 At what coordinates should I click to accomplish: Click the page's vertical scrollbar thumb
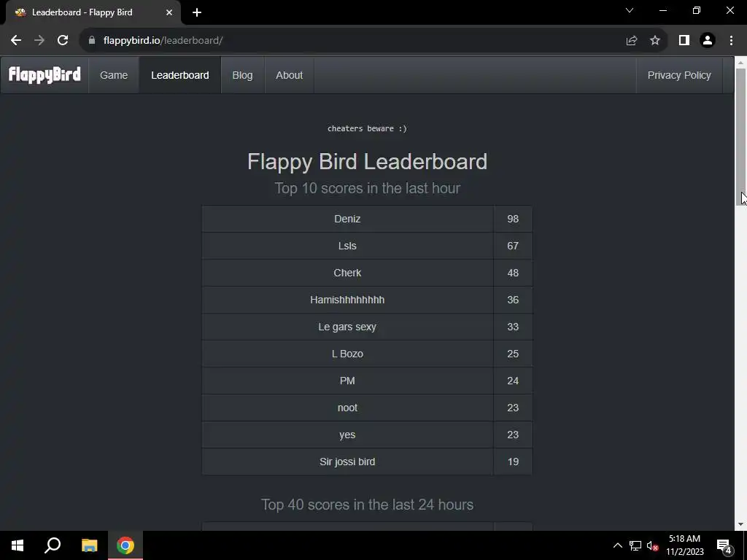pyautogui.click(x=741, y=136)
